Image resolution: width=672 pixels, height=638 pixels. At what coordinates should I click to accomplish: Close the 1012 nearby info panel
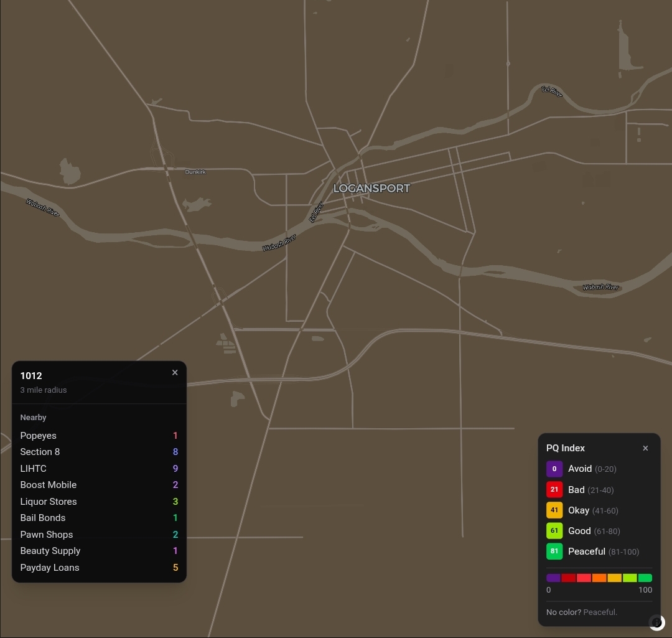tap(175, 373)
